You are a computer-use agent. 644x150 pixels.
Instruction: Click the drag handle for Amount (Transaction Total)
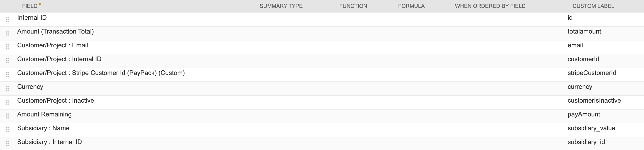(x=7, y=33)
